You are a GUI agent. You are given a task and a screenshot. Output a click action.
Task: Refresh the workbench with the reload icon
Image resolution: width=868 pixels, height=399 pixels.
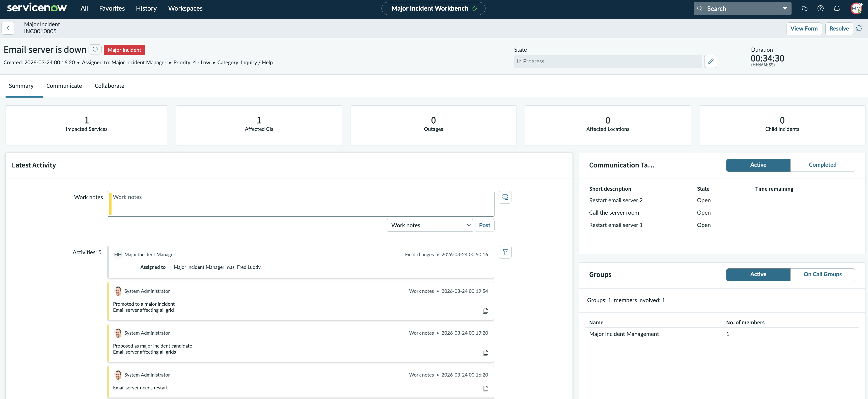859,28
